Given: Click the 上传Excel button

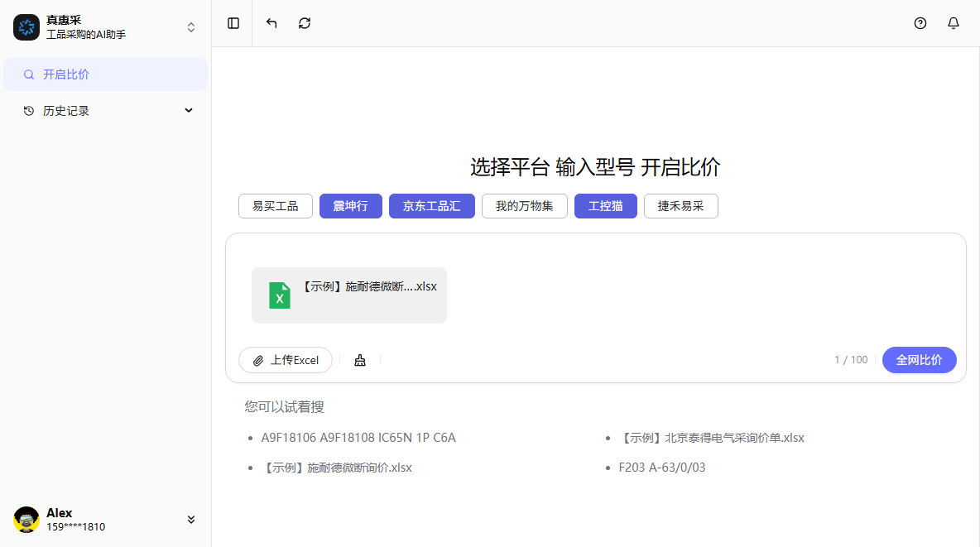Looking at the screenshot, I should pyautogui.click(x=285, y=360).
